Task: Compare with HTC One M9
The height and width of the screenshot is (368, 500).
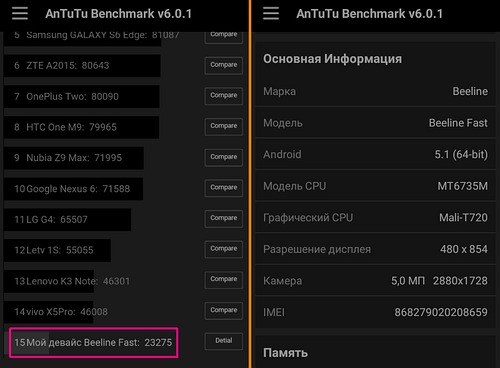Action: click(x=224, y=127)
